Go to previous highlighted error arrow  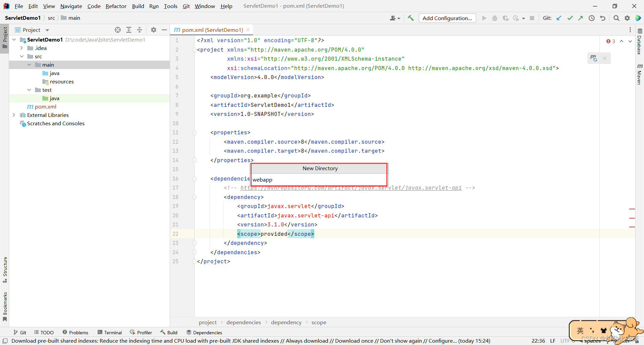tap(622, 41)
